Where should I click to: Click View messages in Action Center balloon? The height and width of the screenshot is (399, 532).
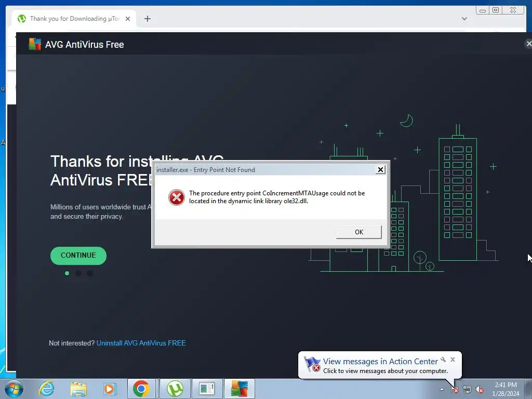[380, 362]
